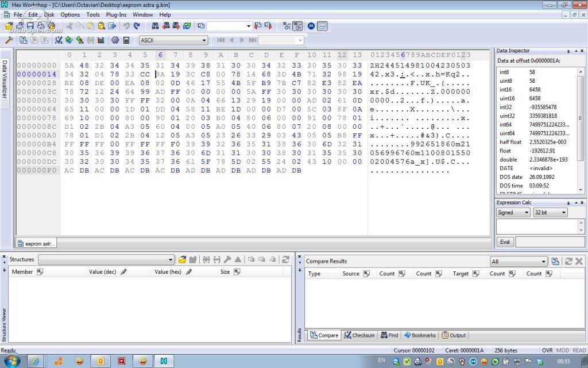Image resolution: width=588 pixels, height=368 pixels.
Task: Expand the Structures selection dropdown
Action: (x=106, y=259)
